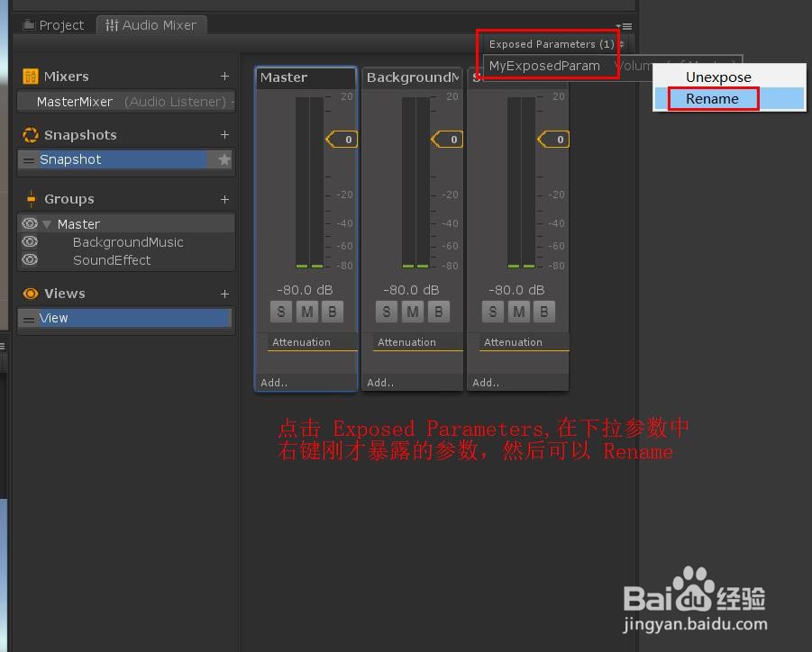Click the Mixers section icon
Screen dimensions: 812x652
pyautogui.click(x=31, y=77)
